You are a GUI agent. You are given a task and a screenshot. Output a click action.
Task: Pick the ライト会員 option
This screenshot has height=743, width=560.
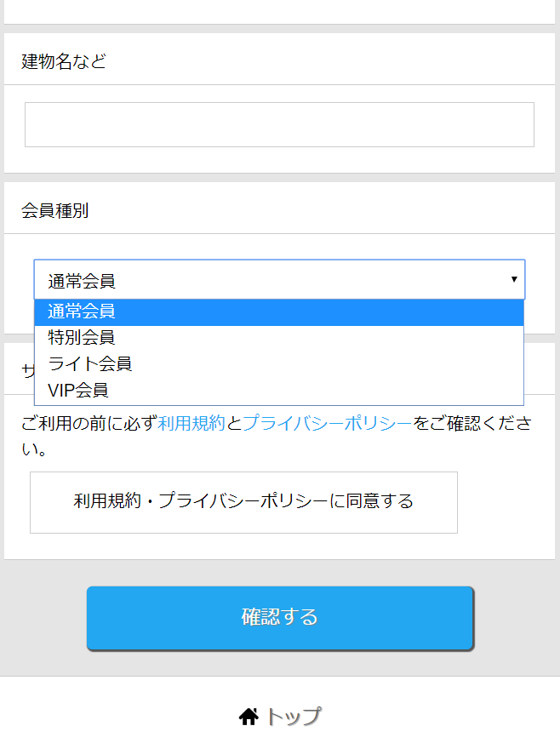pos(90,364)
